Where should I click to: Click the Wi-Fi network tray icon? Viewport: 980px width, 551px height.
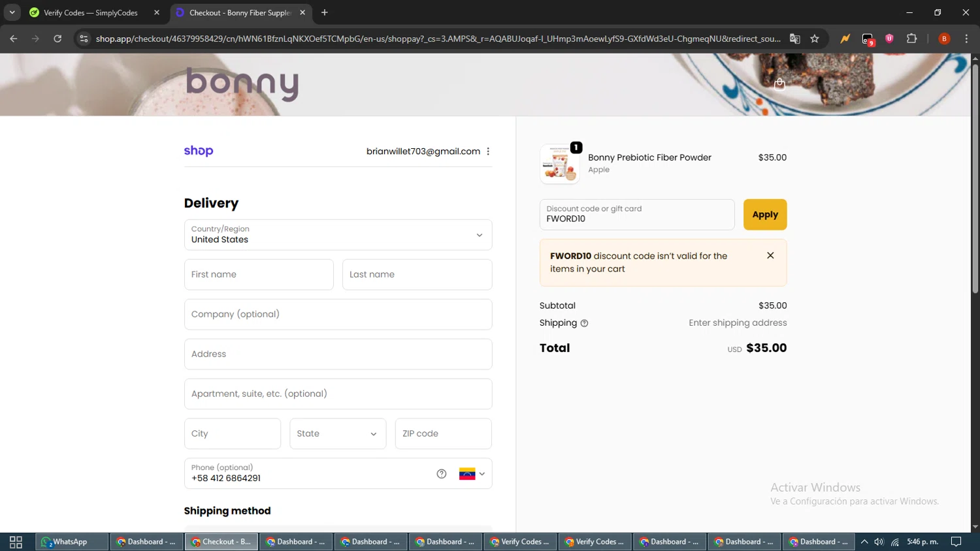895,542
